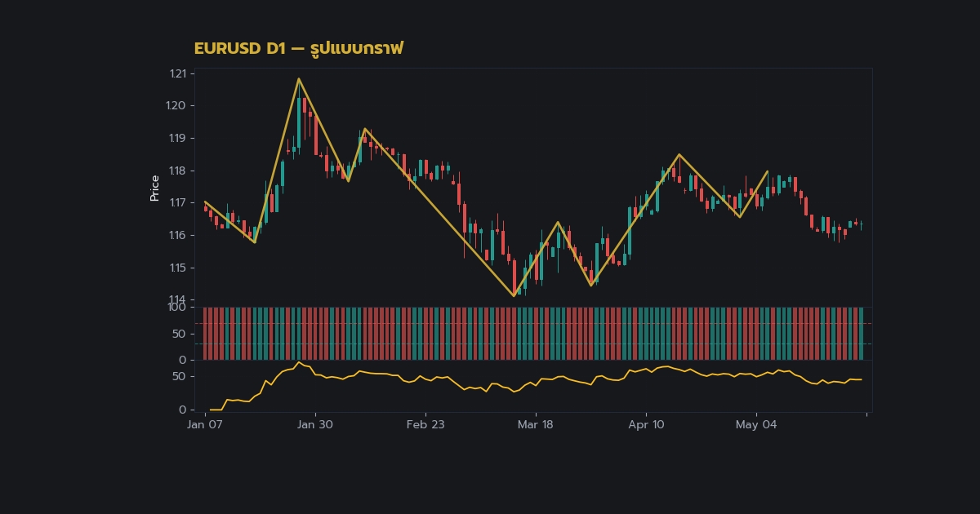The height and width of the screenshot is (514, 980).
Task: Click the 120 price axis value
Action: [x=176, y=106]
